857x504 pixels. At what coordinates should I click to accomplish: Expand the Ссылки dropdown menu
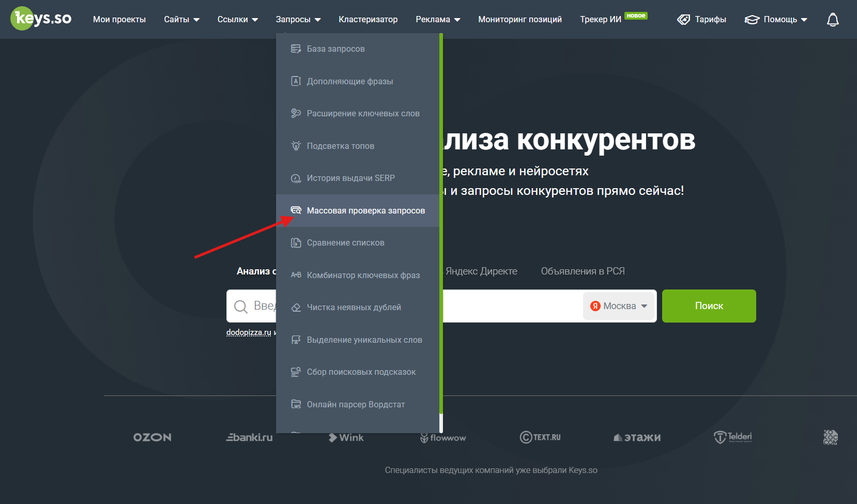tap(238, 20)
